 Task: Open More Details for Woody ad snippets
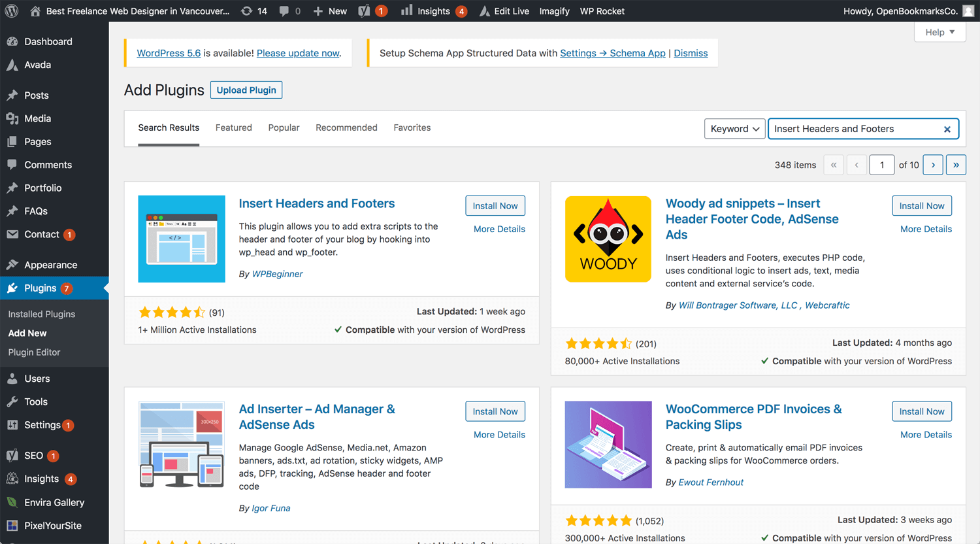click(926, 229)
